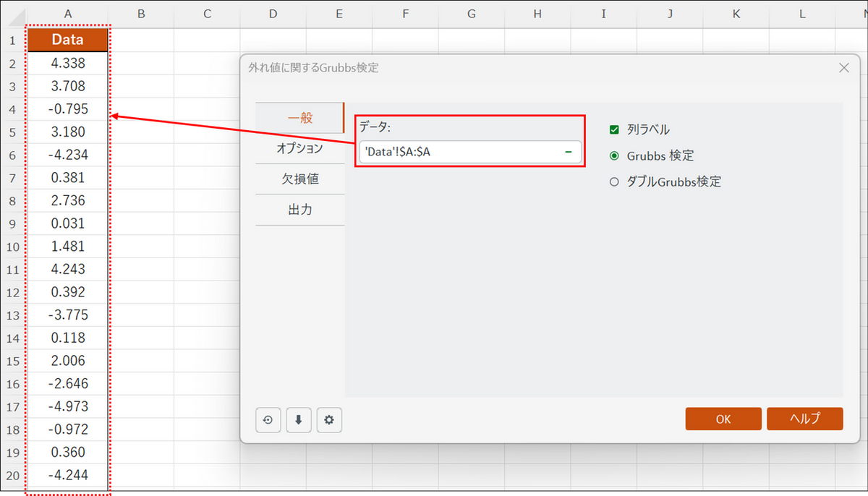Select the Grubbs 検定 radio button
This screenshot has height=496, width=868.
point(614,155)
